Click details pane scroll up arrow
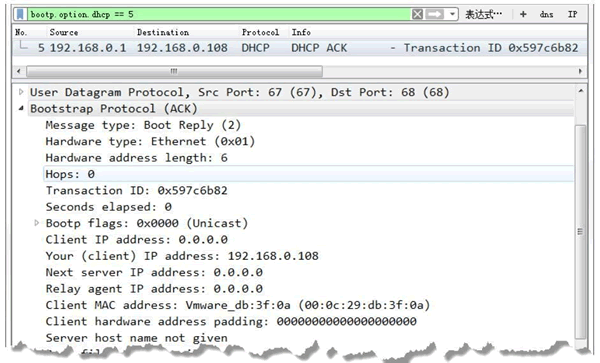 [x=581, y=91]
